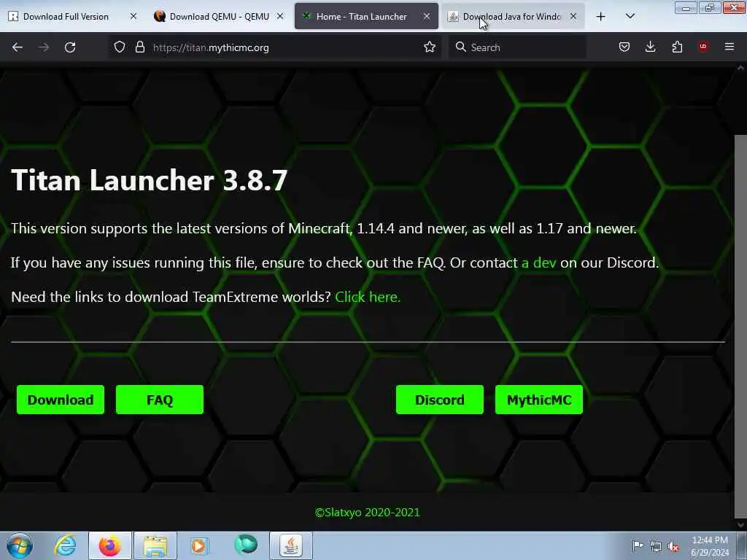Screen dimensions: 747x560
Task: Open the Action Center flag tray icon
Action: coord(638,545)
